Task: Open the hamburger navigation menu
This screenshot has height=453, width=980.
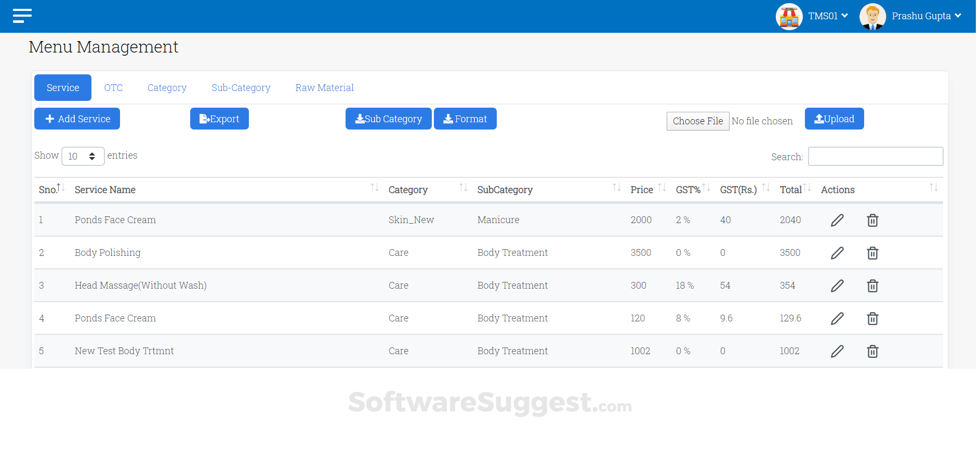Action: point(22,16)
